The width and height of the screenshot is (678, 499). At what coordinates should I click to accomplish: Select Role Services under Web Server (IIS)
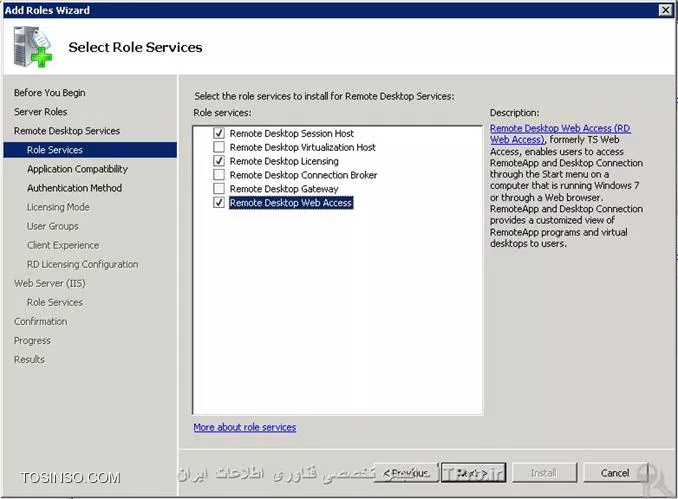click(55, 302)
